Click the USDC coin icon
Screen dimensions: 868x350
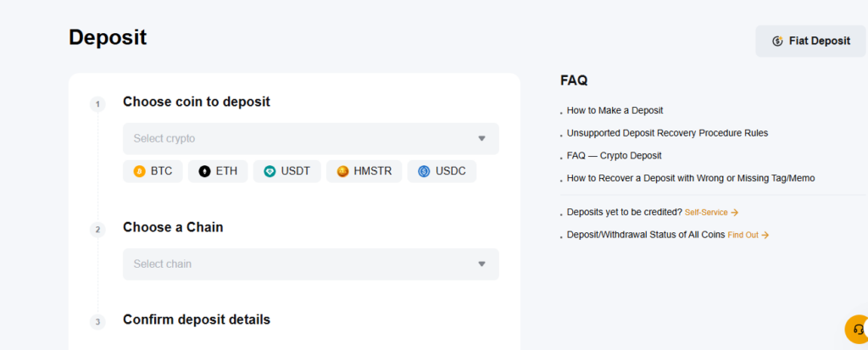[424, 171]
